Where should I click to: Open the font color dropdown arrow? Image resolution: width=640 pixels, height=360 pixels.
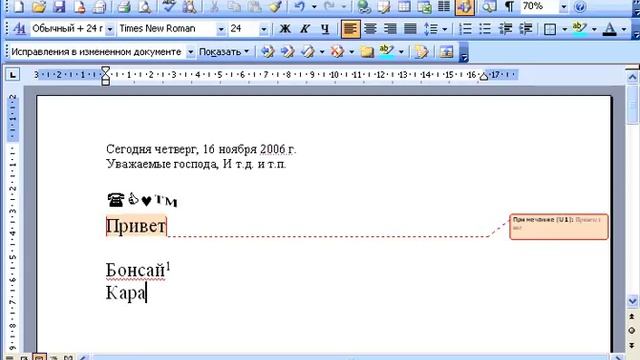[x=624, y=29]
